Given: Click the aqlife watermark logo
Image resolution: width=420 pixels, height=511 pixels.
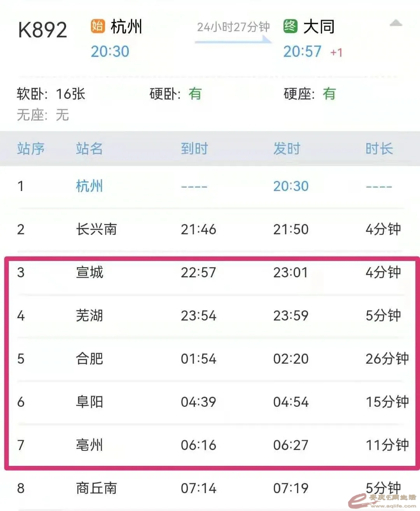Looking at the screenshot, I should [383, 500].
